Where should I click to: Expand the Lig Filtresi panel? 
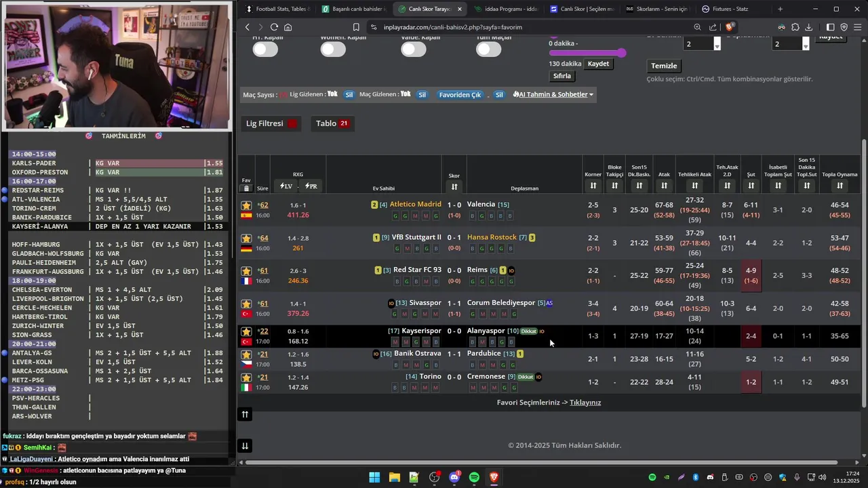[271, 123]
